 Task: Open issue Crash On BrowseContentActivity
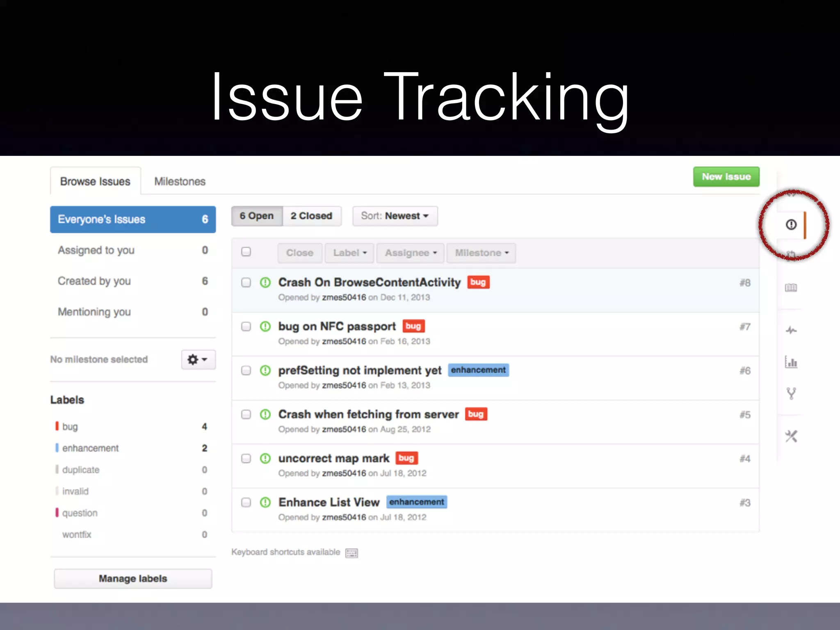(370, 282)
